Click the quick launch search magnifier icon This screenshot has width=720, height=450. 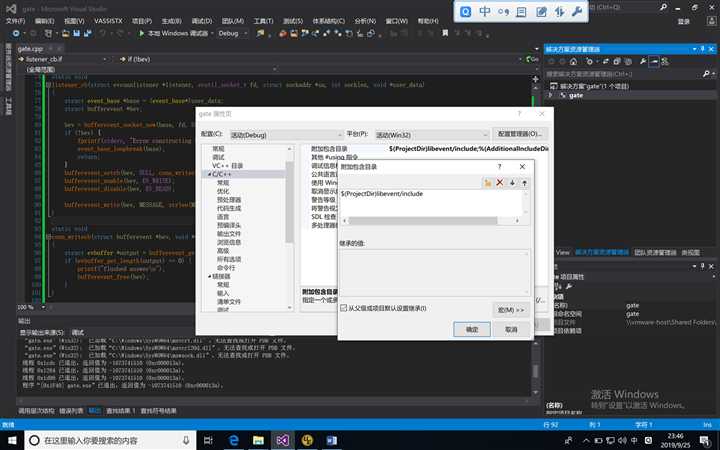[x=663, y=7]
